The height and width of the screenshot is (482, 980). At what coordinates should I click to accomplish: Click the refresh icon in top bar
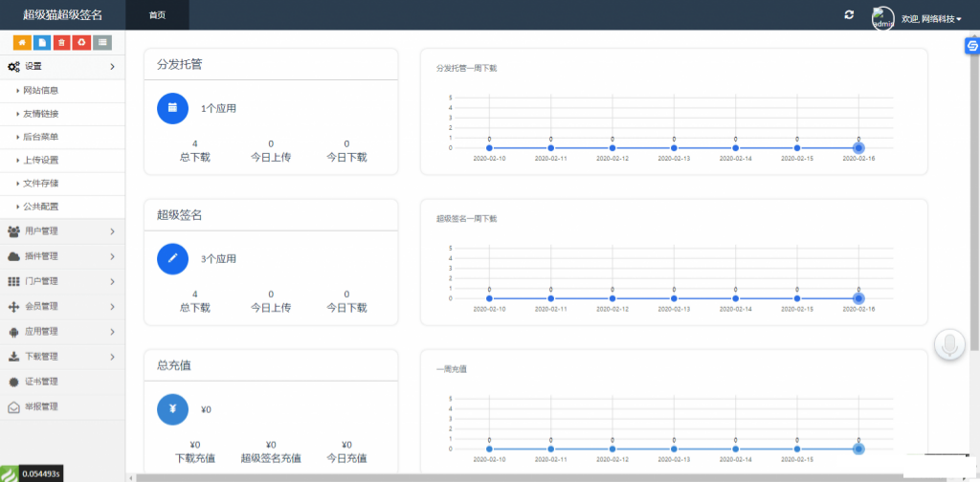848,14
